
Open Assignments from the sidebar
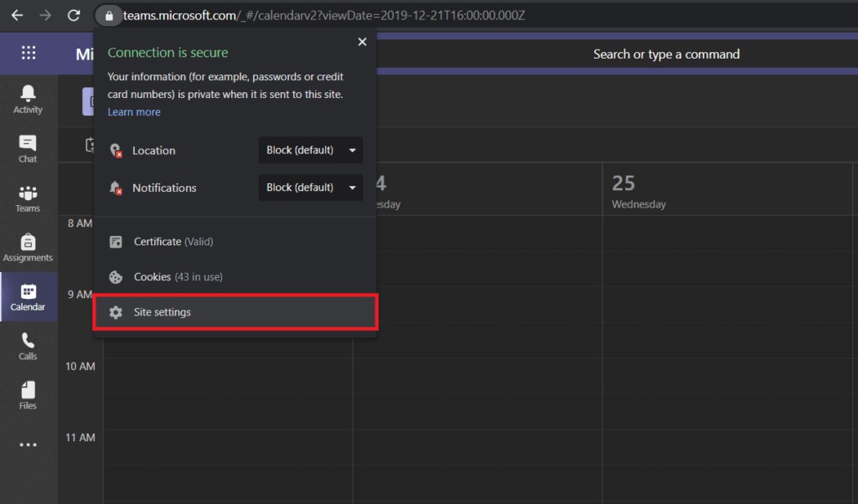[x=28, y=247]
